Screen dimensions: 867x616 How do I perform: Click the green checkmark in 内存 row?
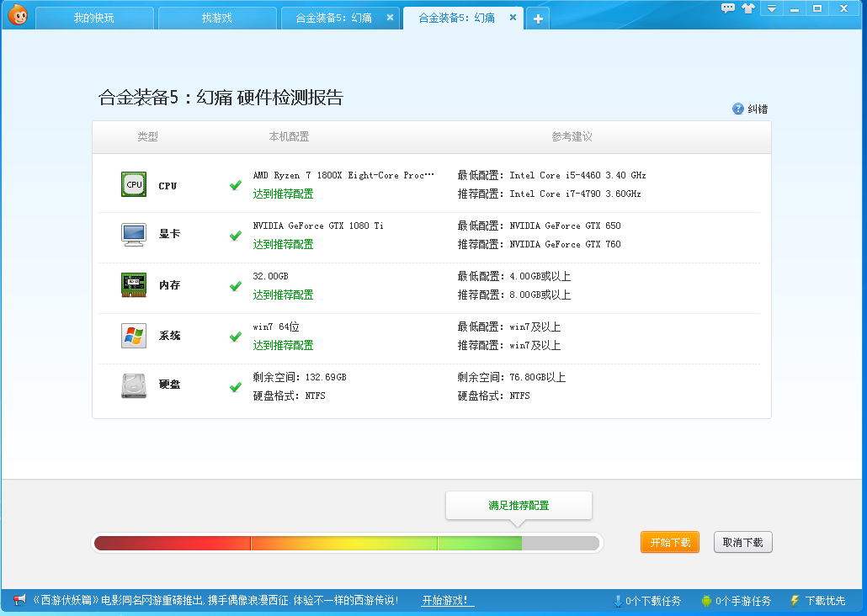[236, 286]
